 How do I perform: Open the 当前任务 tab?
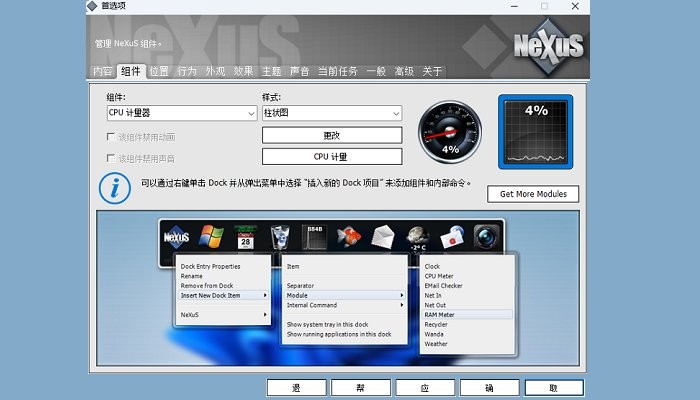click(x=338, y=71)
